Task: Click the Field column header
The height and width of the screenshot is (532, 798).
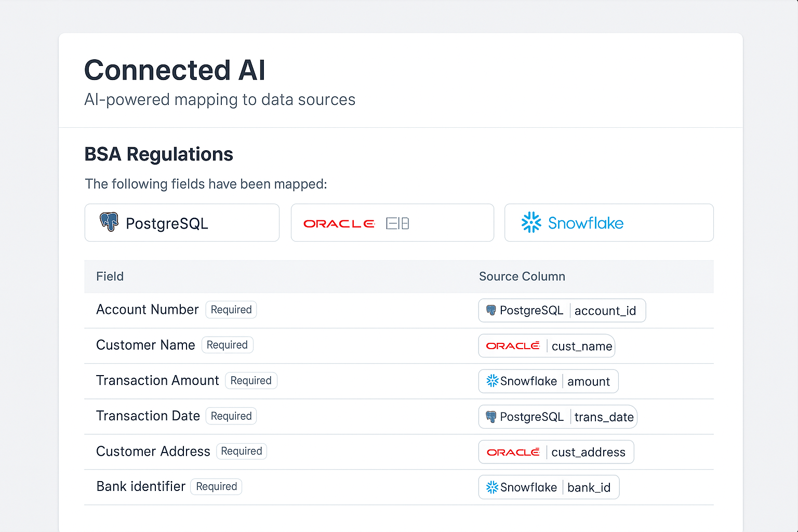Action: [x=110, y=276]
